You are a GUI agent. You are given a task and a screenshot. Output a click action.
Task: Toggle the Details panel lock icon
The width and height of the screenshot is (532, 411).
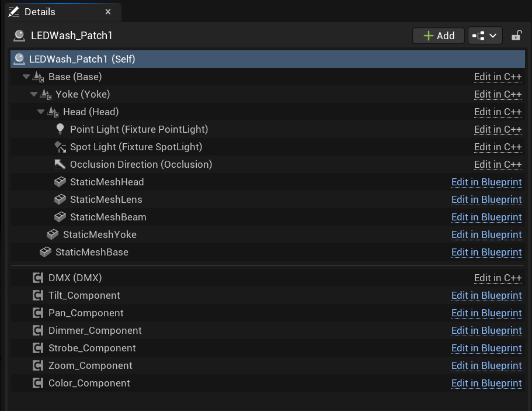[516, 35]
